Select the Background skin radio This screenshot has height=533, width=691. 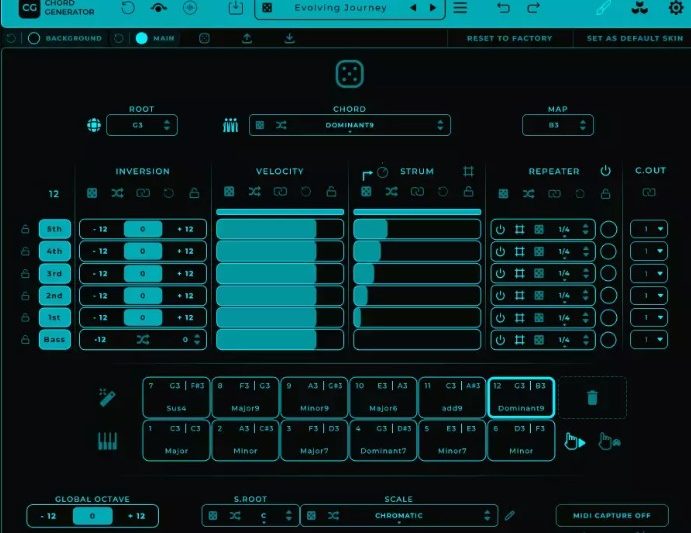(34, 38)
